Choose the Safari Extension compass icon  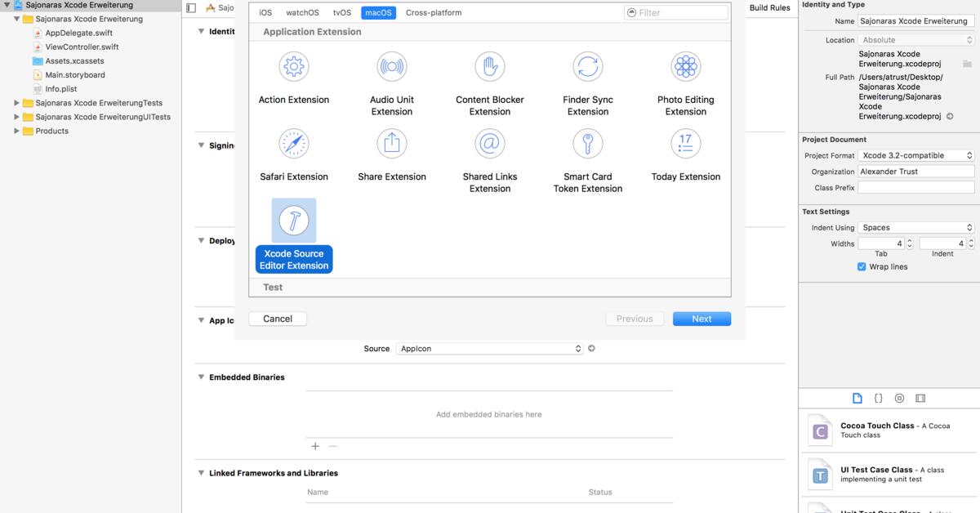pyautogui.click(x=294, y=143)
